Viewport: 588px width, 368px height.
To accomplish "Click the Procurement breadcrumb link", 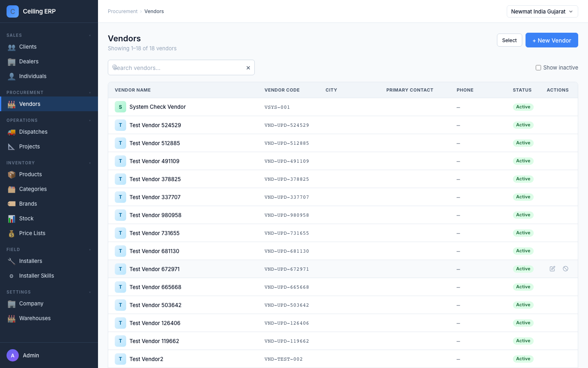I will [122, 11].
